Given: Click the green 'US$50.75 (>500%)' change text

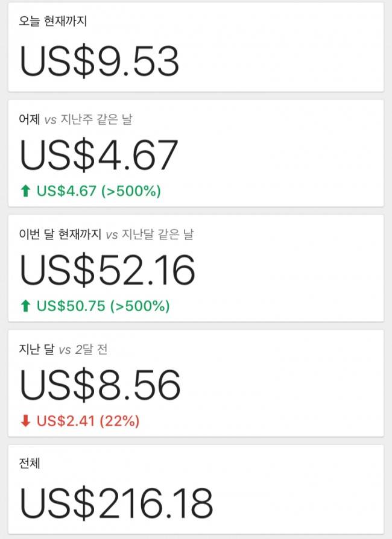Looking at the screenshot, I should point(103,306).
